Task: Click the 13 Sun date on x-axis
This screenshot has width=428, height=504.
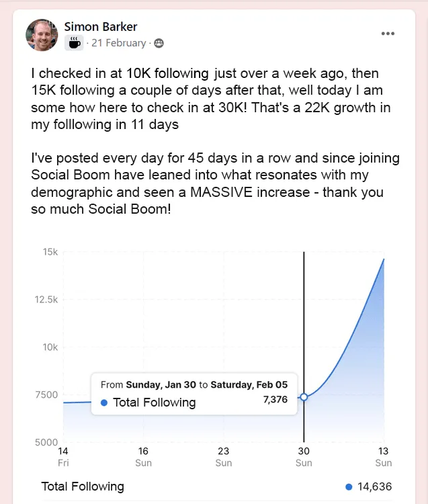Action: [384, 456]
